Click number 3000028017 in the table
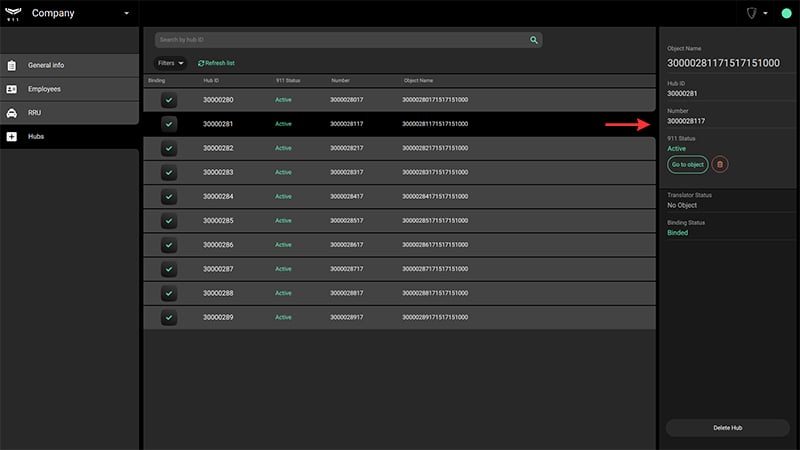The height and width of the screenshot is (450, 800). (x=346, y=100)
